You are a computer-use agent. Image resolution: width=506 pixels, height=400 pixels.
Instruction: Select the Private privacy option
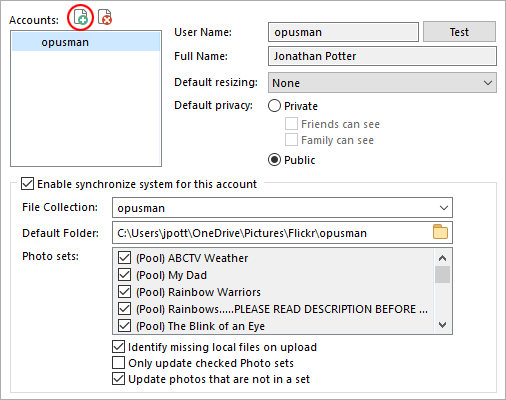point(274,106)
